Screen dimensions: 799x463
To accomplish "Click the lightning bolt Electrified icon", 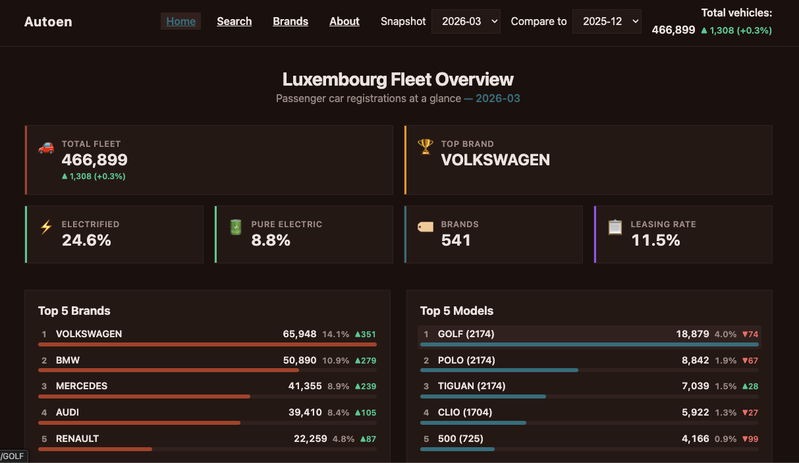I will tap(46, 227).
